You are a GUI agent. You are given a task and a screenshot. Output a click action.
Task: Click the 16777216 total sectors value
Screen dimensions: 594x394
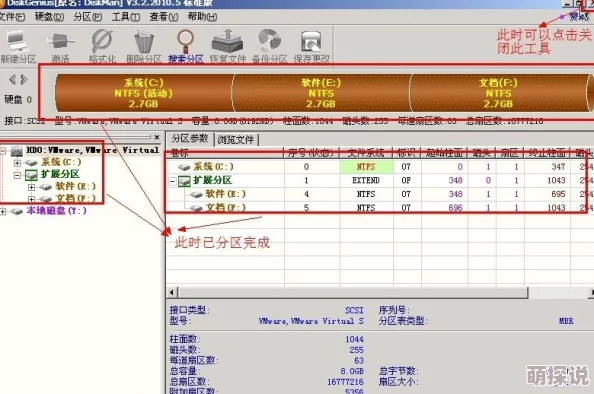(345, 381)
